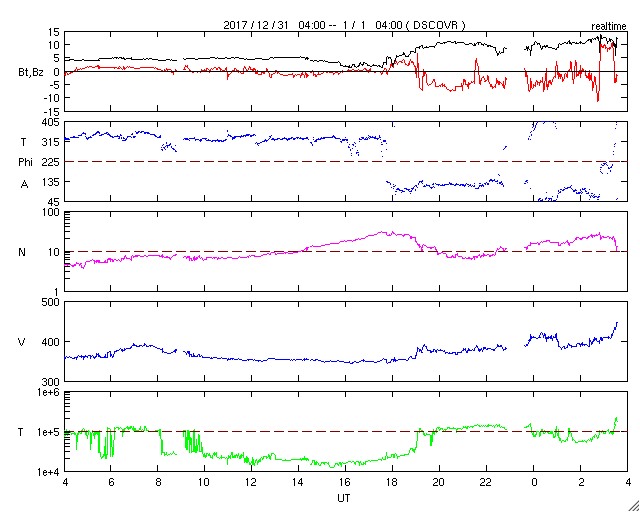640x512 pixels.
Task: Click the "8" hour tick on the UT axis
Action: tap(158, 482)
